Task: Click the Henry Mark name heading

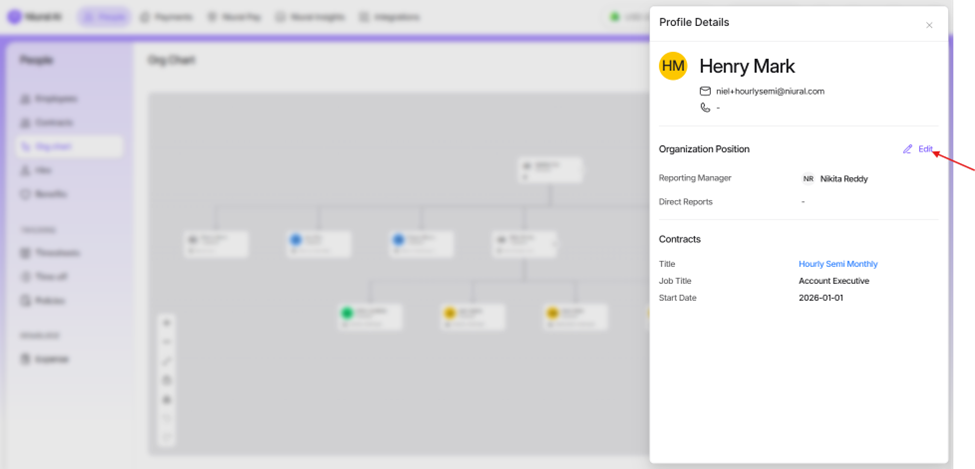Action: 747,66
